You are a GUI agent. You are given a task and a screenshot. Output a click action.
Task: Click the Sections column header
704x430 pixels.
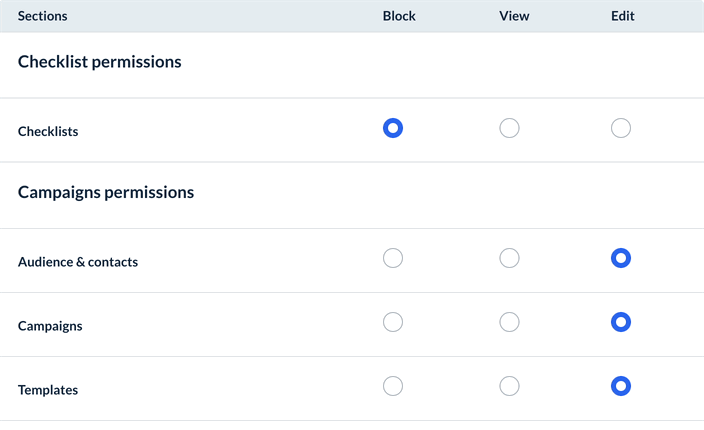pos(43,16)
